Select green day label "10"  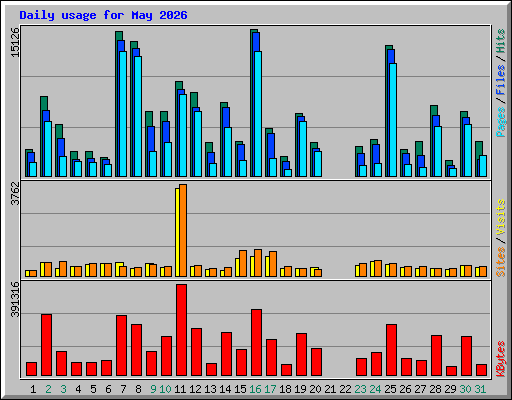[x=165, y=389]
